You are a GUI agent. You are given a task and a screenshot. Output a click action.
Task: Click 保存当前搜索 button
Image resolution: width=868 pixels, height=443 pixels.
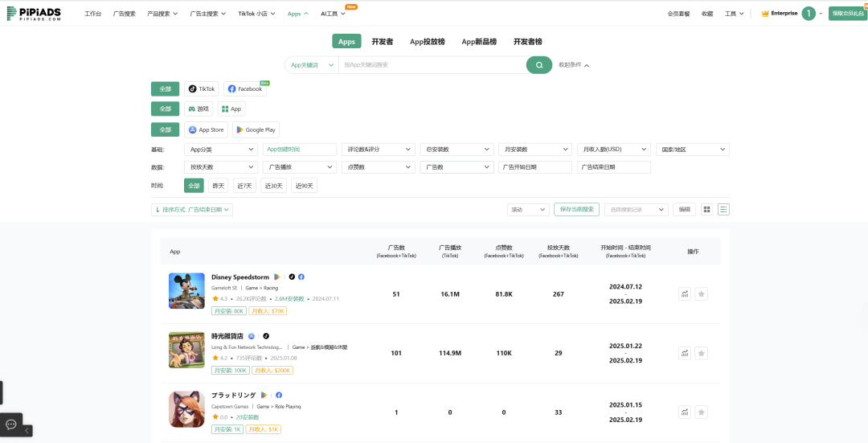(x=576, y=209)
